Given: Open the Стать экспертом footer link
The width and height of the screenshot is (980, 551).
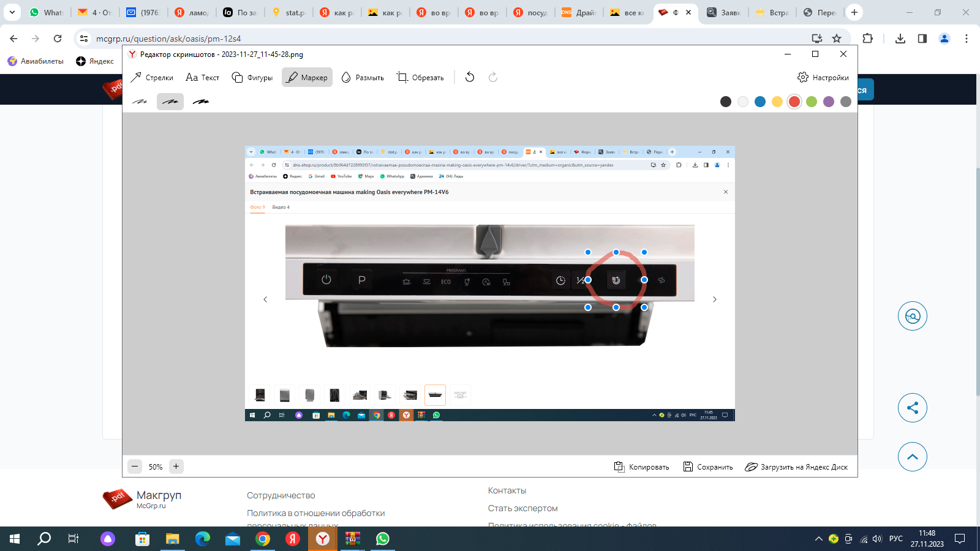Looking at the screenshot, I should [522, 508].
